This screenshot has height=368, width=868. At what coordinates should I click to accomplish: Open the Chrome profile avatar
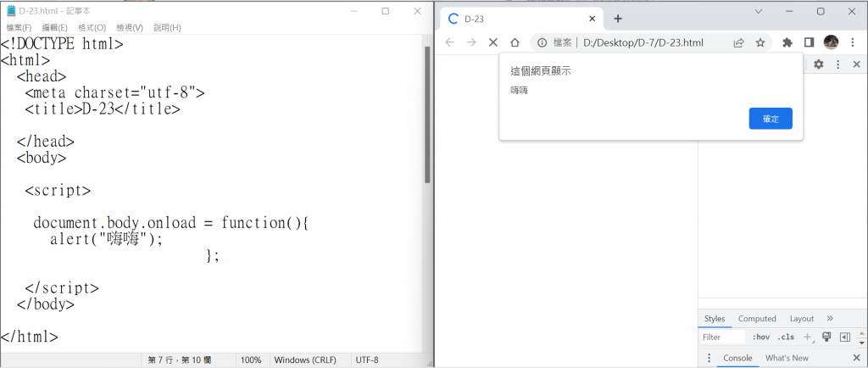pos(831,42)
